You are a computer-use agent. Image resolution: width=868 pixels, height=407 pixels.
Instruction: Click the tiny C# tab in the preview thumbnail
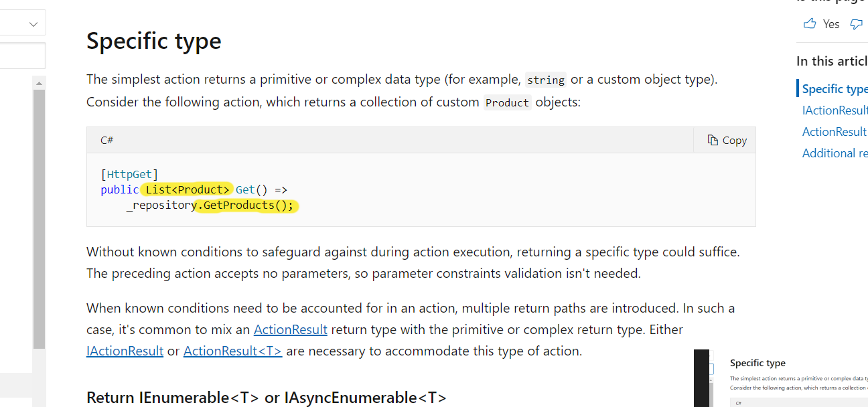pos(739,402)
